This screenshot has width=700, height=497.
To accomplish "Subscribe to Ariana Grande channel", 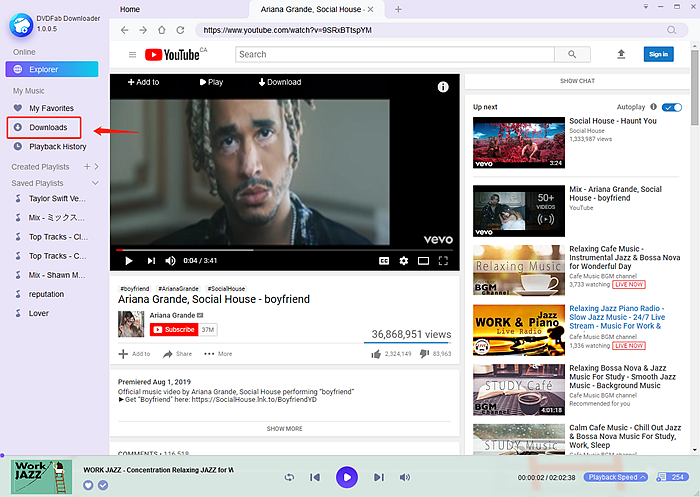I will tap(175, 330).
